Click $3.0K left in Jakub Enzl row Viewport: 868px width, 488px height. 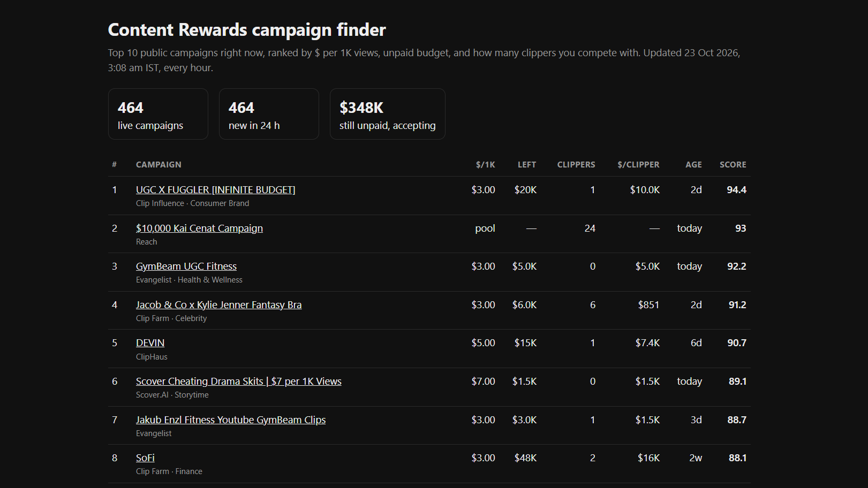tap(524, 420)
